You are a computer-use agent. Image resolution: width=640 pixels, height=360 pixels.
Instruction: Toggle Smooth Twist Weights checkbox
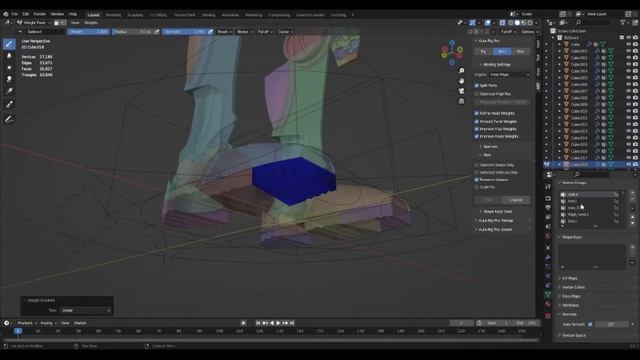tap(476, 121)
